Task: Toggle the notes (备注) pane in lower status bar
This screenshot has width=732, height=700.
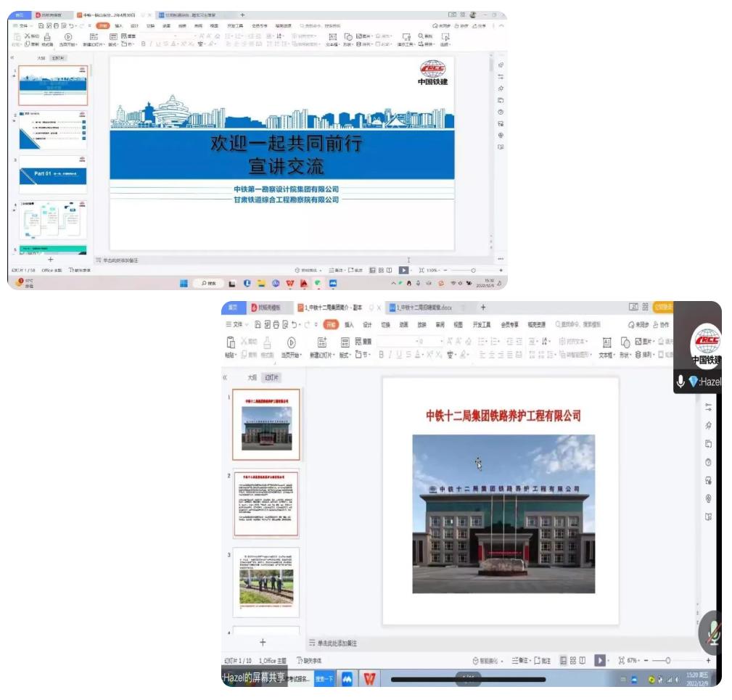Action: [x=520, y=660]
